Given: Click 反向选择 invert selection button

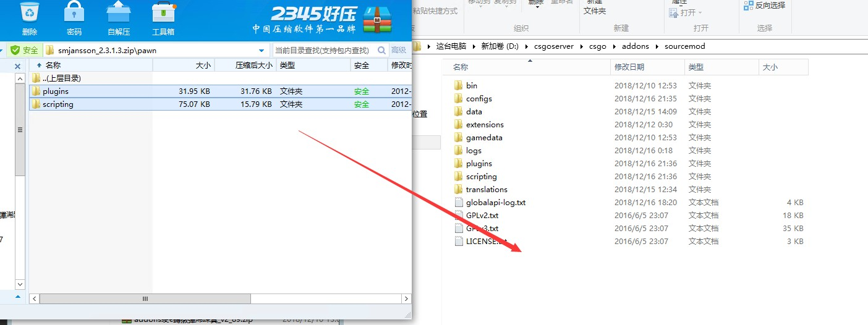Looking at the screenshot, I should coord(765,5).
